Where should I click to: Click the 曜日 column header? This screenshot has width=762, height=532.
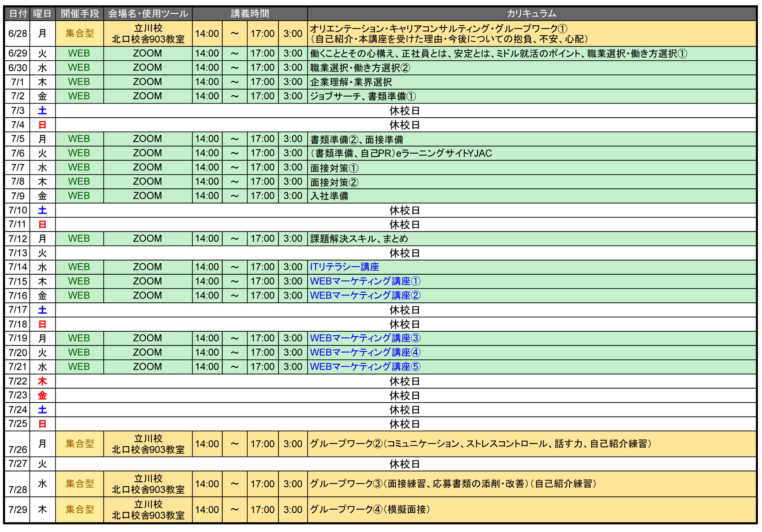tap(43, 14)
